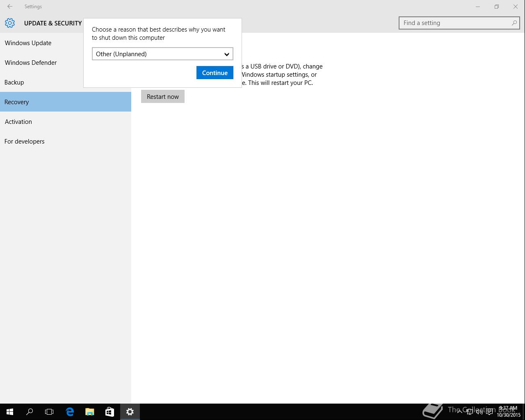Screen dimensions: 525x420
Task: Open taskbar search magnifier
Action: tap(30, 412)
